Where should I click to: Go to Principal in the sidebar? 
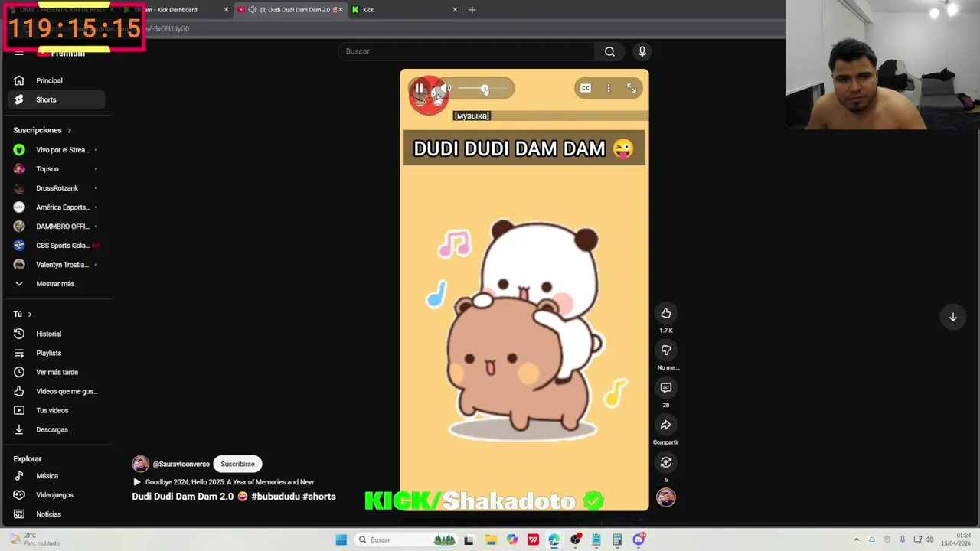click(x=57, y=80)
